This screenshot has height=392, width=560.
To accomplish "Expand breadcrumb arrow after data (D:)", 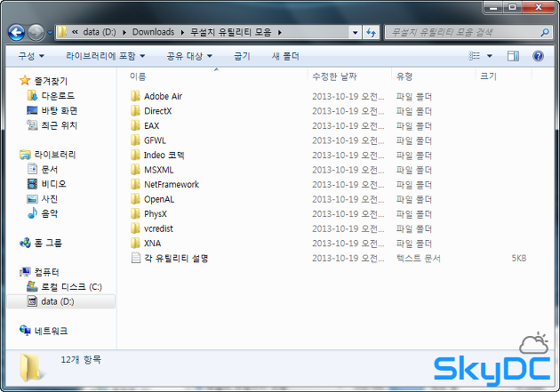I will (x=124, y=33).
